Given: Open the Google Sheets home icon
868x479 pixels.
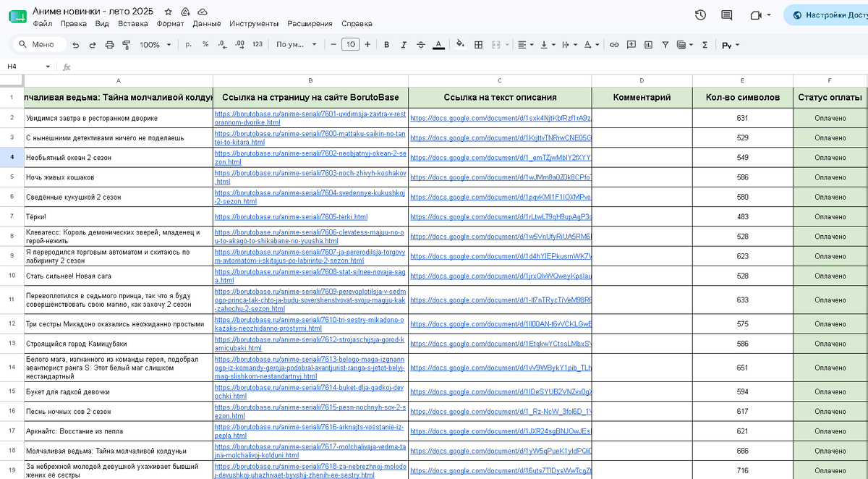Looking at the screenshot, I should (x=17, y=17).
